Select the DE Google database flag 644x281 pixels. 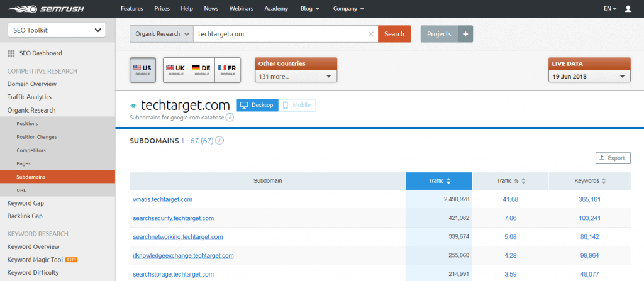coord(202,70)
